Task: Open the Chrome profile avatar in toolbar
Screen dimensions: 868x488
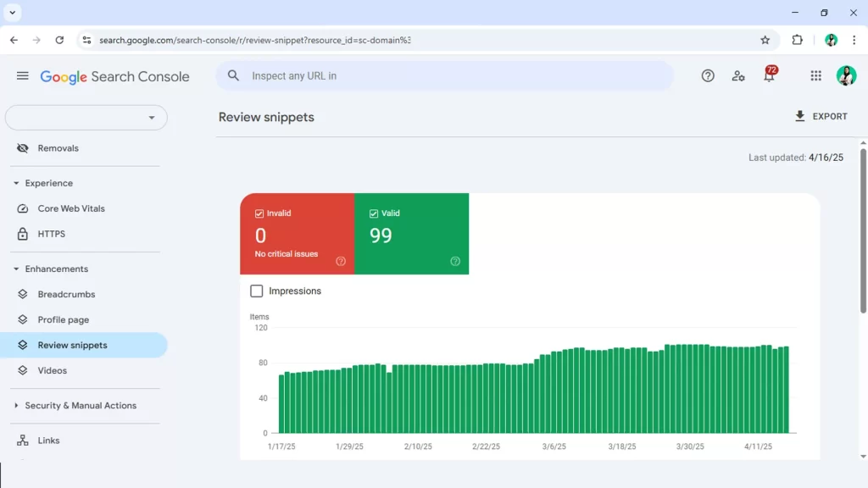Action: pyautogui.click(x=831, y=40)
